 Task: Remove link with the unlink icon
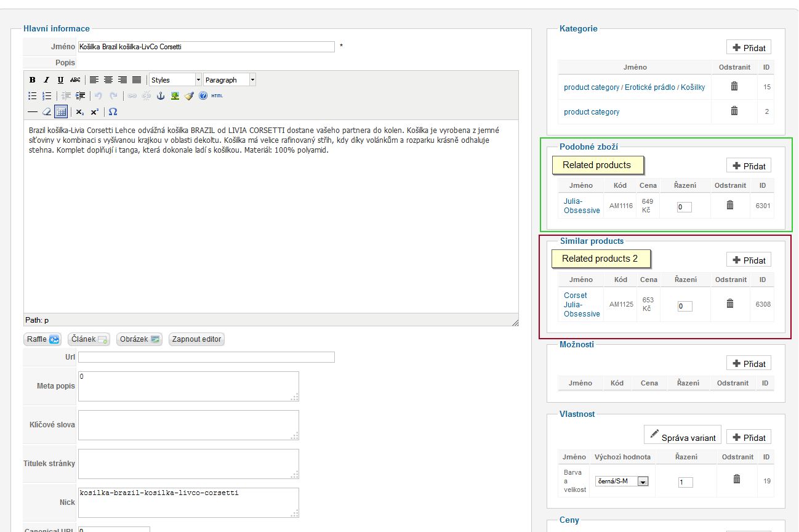(x=146, y=96)
